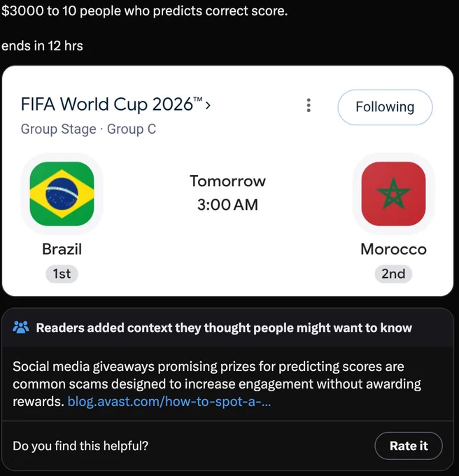The image size is (459, 476).
Task: Click the $3000 giveaway post text
Action: click(x=144, y=11)
